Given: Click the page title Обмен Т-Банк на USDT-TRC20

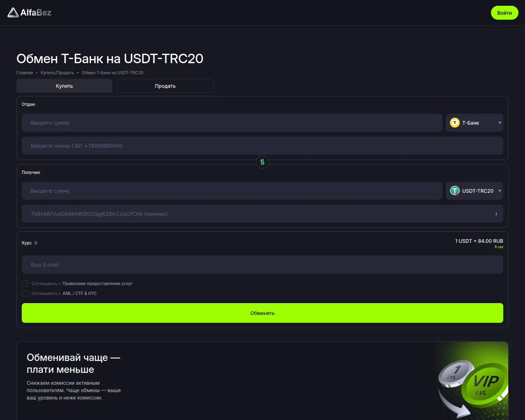Looking at the screenshot, I should click(110, 59).
